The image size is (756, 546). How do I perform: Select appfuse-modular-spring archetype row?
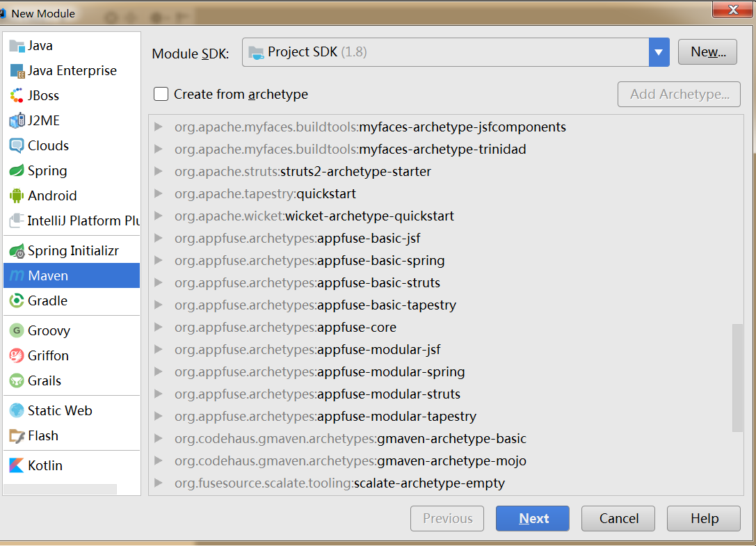[446, 371]
